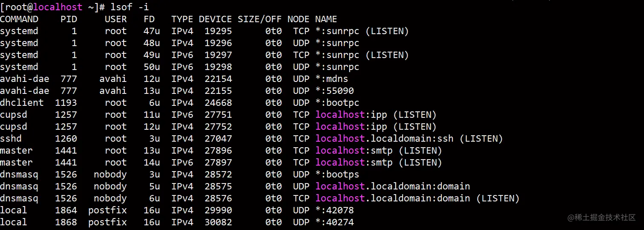
Task: Select device number 24668
Action: coord(218,103)
